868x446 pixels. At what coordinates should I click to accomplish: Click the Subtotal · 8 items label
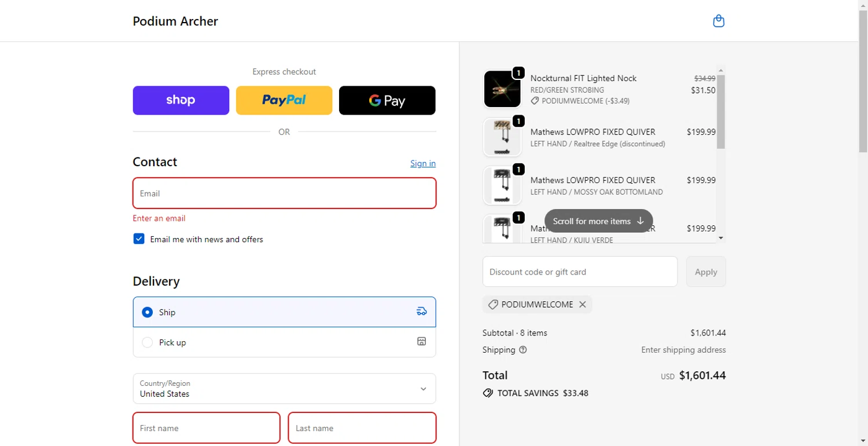tap(515, 333)
